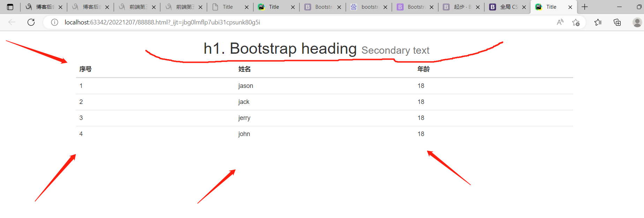Click the name cell 'jack'

click(x=244, y=102)
